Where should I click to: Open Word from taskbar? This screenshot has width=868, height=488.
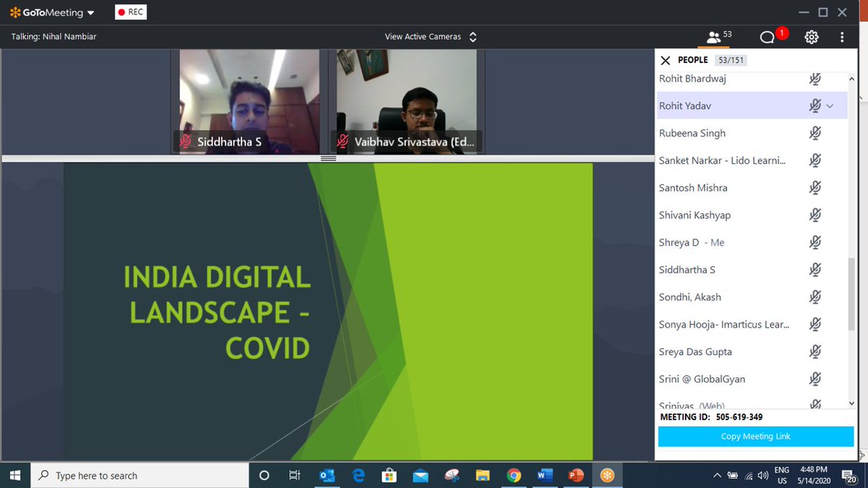545,475
